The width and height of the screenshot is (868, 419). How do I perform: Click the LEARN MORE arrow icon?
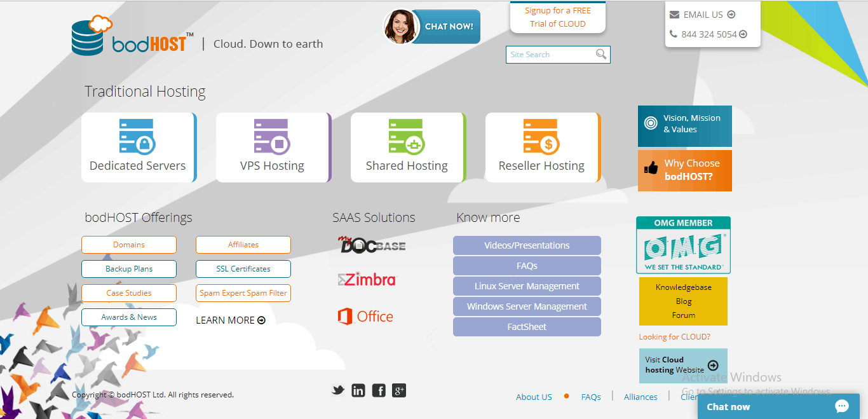click(261, 320)
